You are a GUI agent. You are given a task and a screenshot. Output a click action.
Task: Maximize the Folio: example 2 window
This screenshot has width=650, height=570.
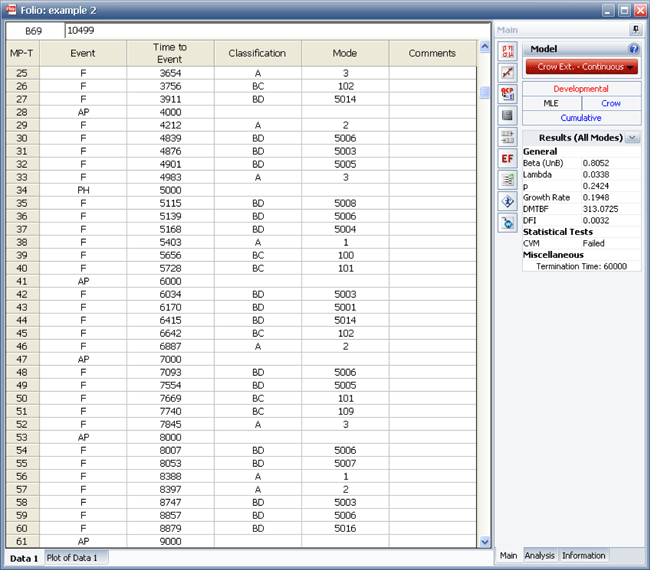pyautogui.click(x=624, y=10)
